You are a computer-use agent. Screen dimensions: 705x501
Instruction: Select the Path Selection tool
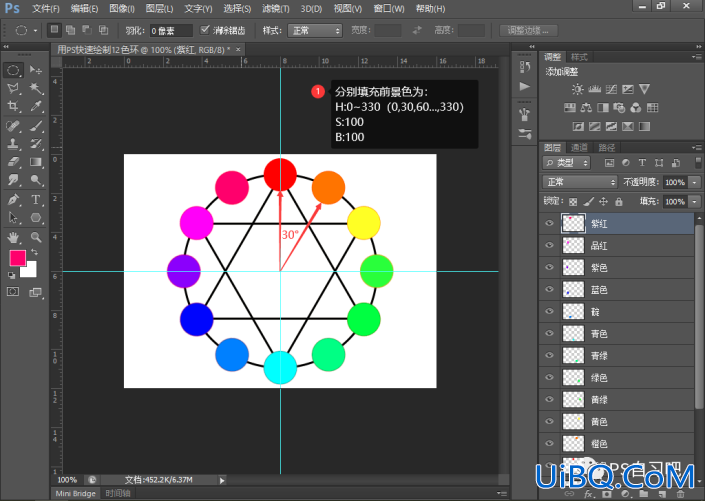coord(13,218)
